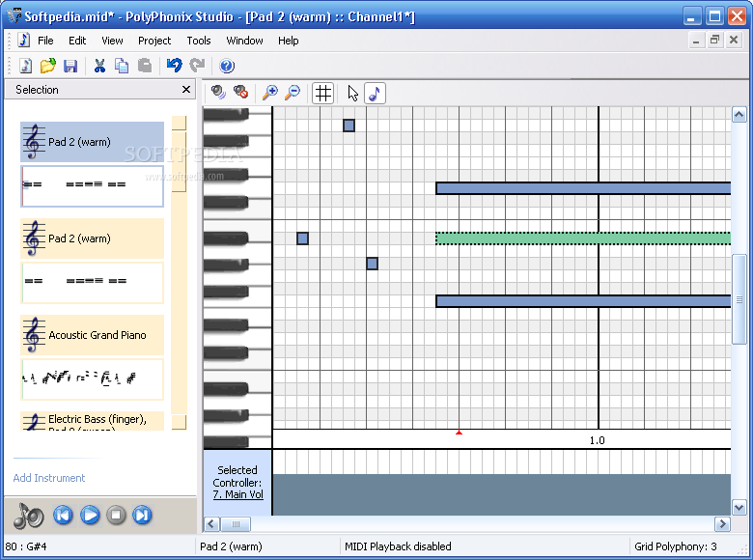Screen dimensions: 753x560
Task: Click the red playback position marker
Action: tap(460, 433)
